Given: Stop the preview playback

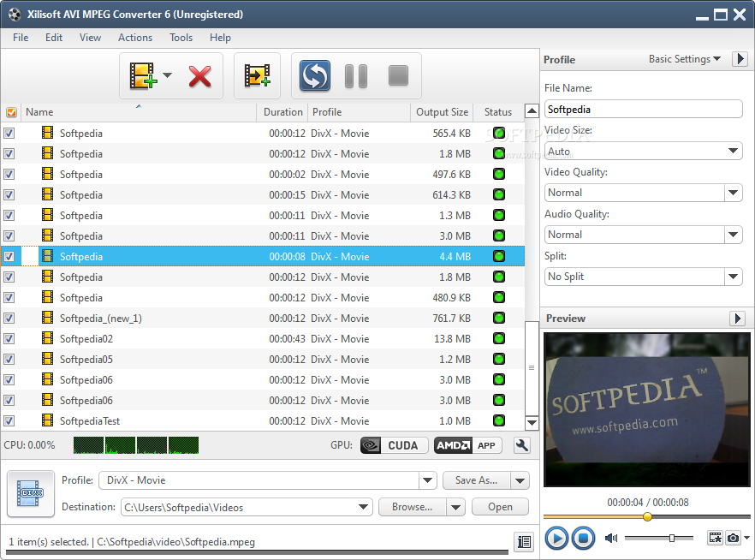Looking at the screenshot, I should 583,538.
